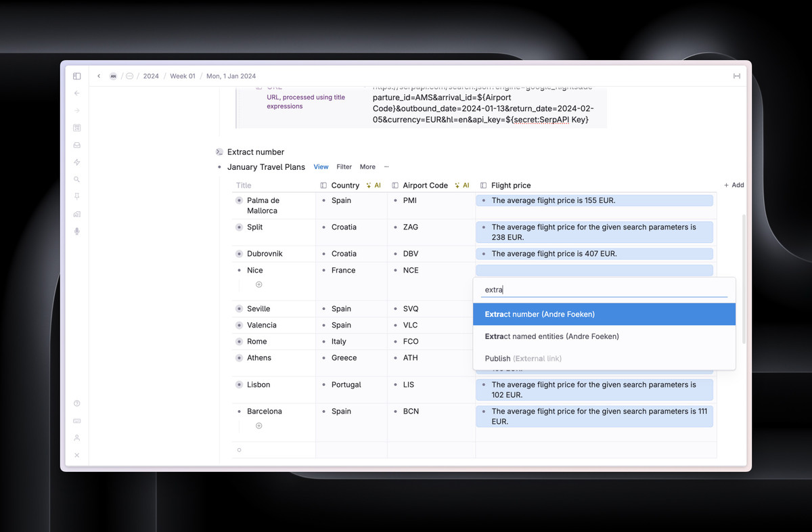Viewport: 812px width, 532px height.
Task: Click the lightning bolt quick-add icon
Action: click(77, 162)
